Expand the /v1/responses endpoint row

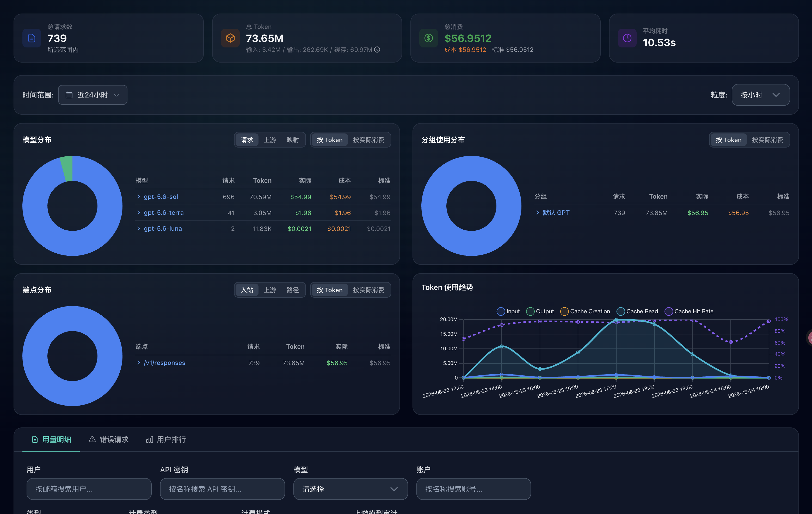click(x=139, y=363)
